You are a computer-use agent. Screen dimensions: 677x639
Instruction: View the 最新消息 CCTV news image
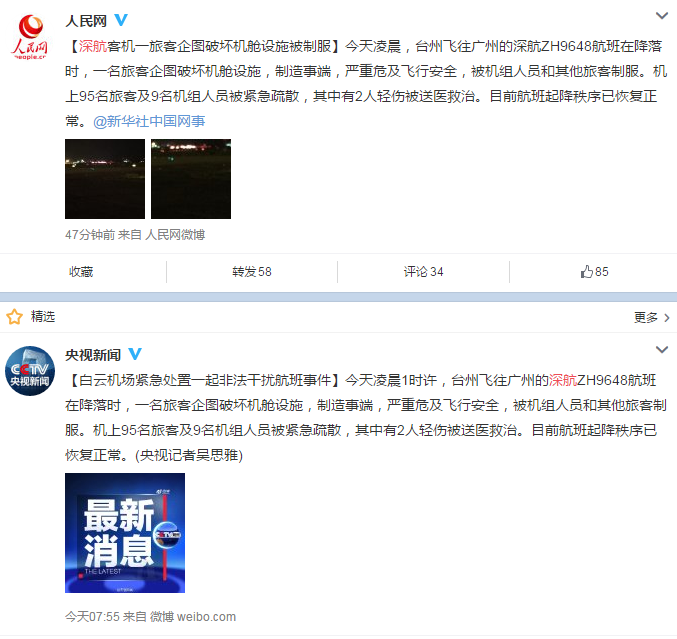point(125,533)
